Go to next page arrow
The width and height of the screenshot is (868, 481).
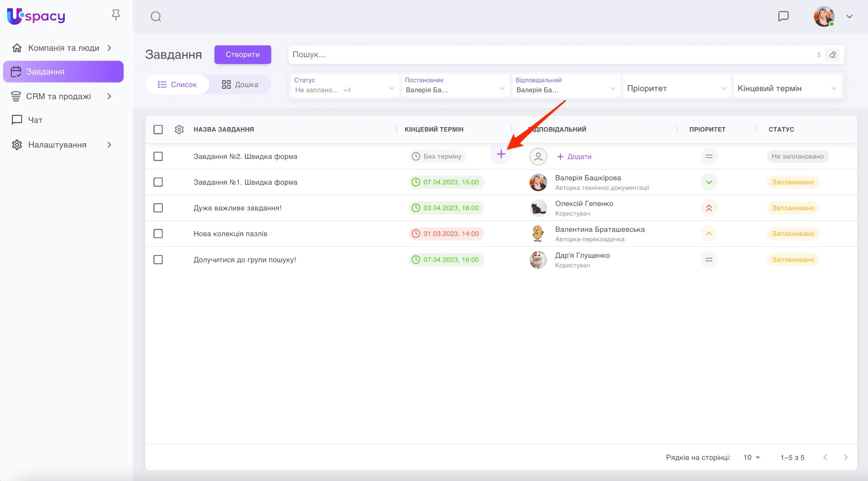[x=846, y=457]
